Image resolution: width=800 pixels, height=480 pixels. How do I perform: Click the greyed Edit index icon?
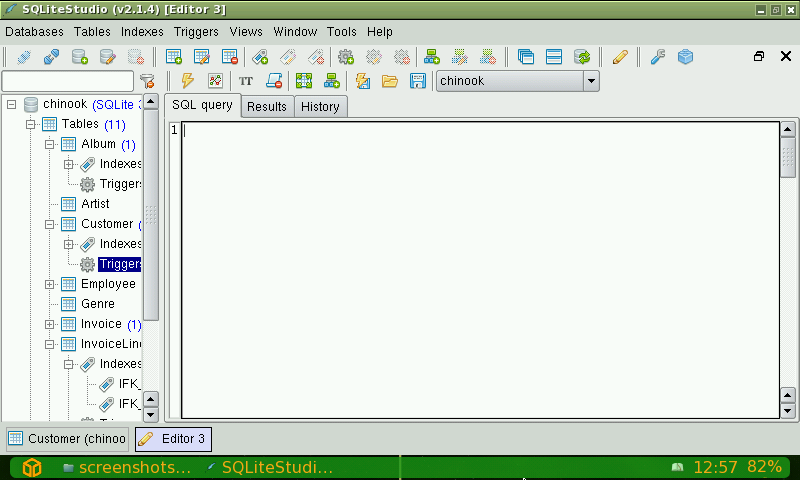(x=288, y=57)
